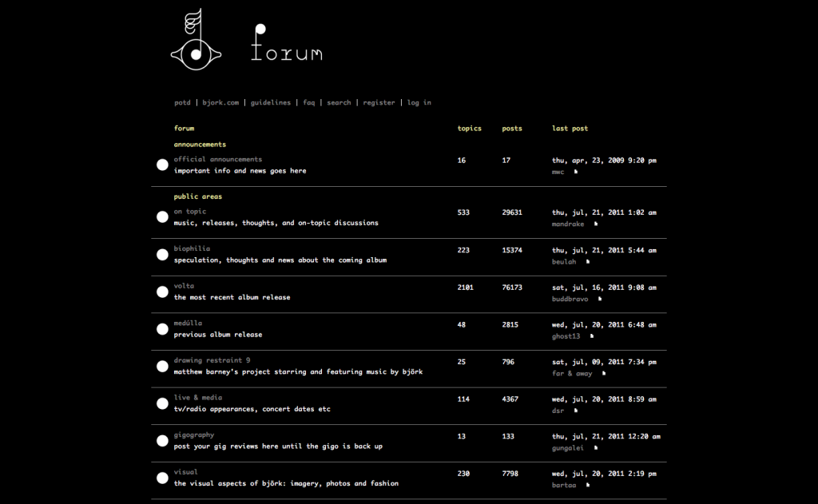Screen dimensions: 818x504
Task: Open the search page from the nav bar
Action: 339,103
